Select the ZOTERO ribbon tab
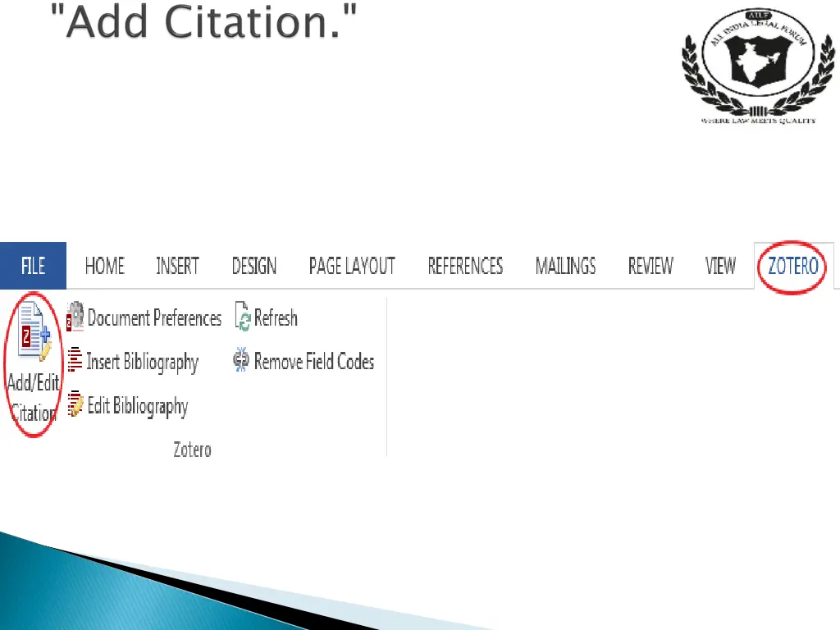The width and height of the screenshot is (840, 630). pos(793,266)
